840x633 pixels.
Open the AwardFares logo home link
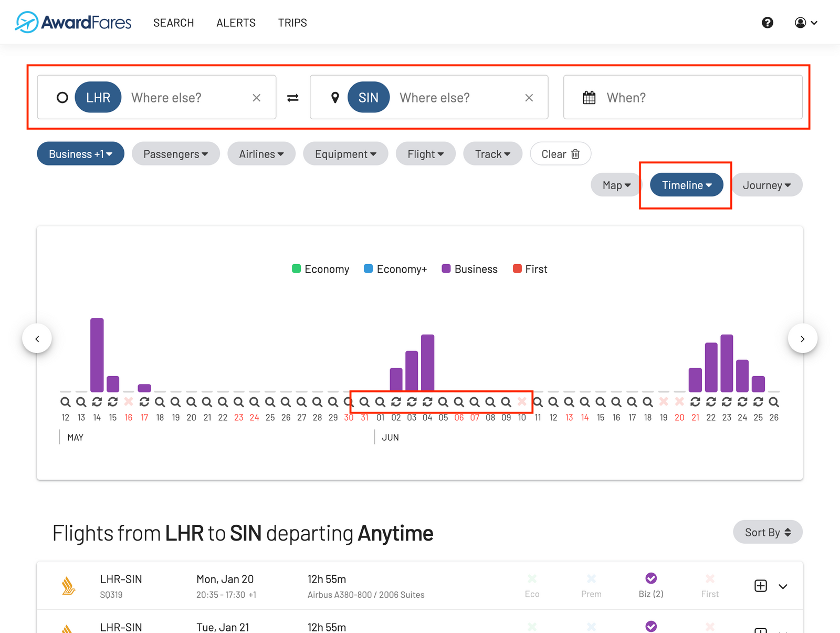(73, 22)
